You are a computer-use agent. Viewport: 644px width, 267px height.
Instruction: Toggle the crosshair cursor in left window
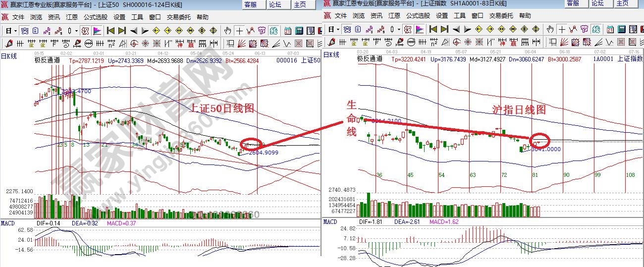pyautogui.click(x=240, y=31)
